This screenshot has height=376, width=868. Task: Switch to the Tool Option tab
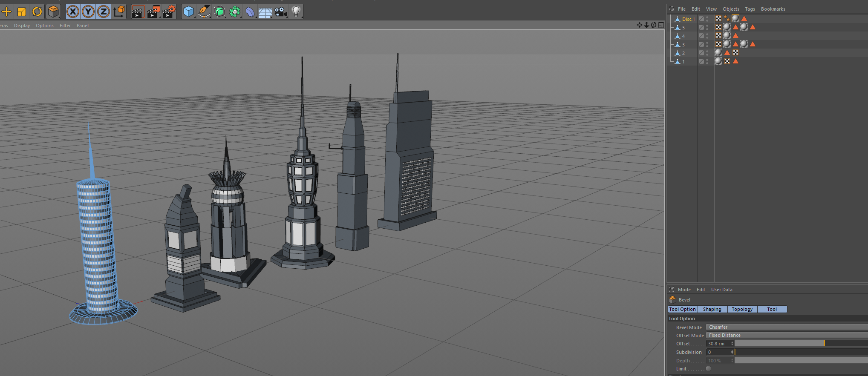click(x=683, y=309)
